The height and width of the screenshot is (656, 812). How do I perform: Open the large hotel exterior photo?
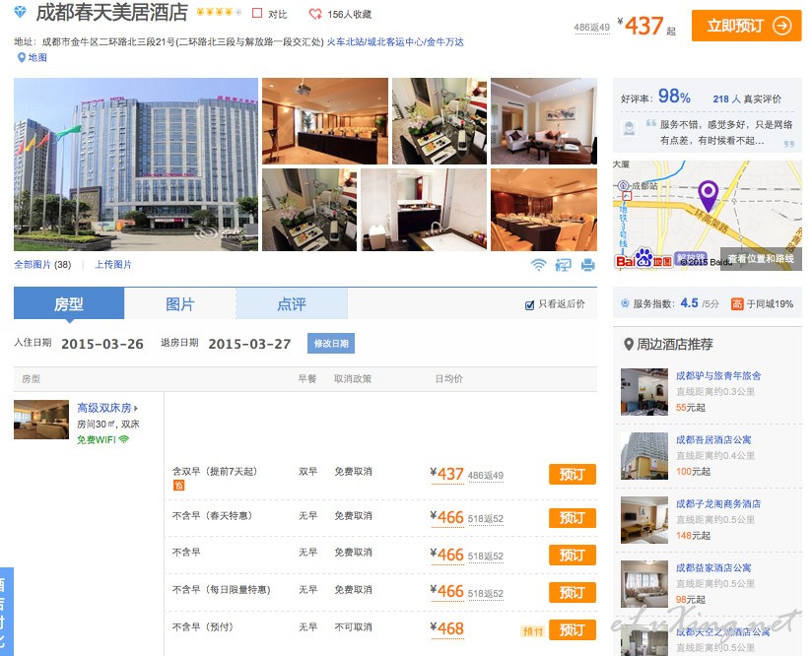tap(136, 164)
